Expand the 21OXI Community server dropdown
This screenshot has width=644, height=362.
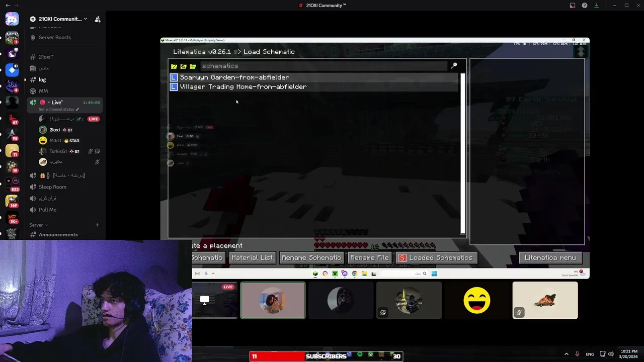pos(86,19)
